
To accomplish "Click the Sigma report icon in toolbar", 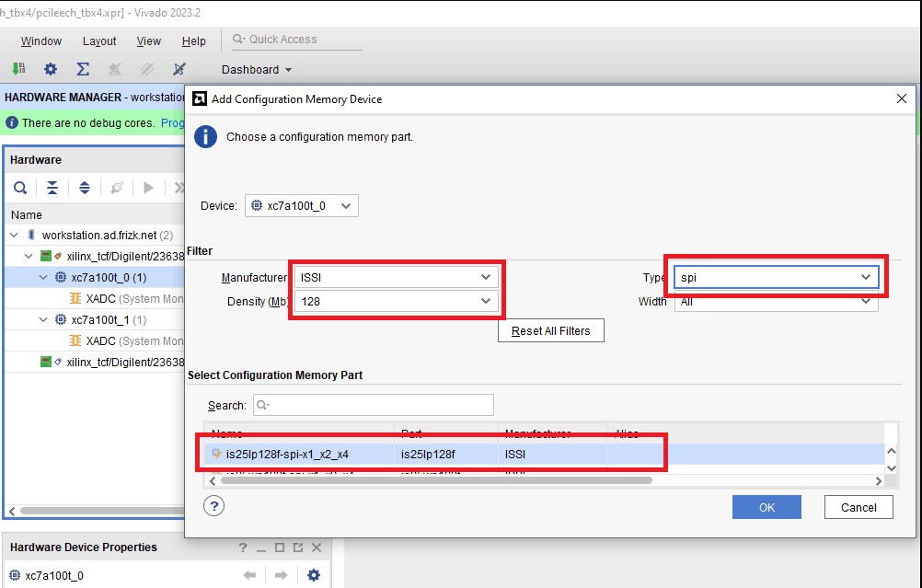I will (x=83, y=69).
